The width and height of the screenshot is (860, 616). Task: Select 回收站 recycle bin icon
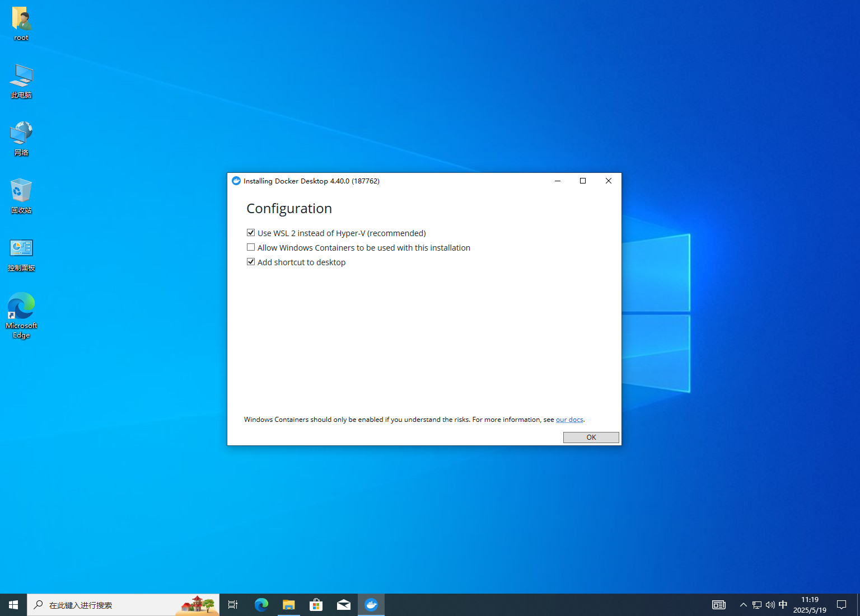(21, 196)
